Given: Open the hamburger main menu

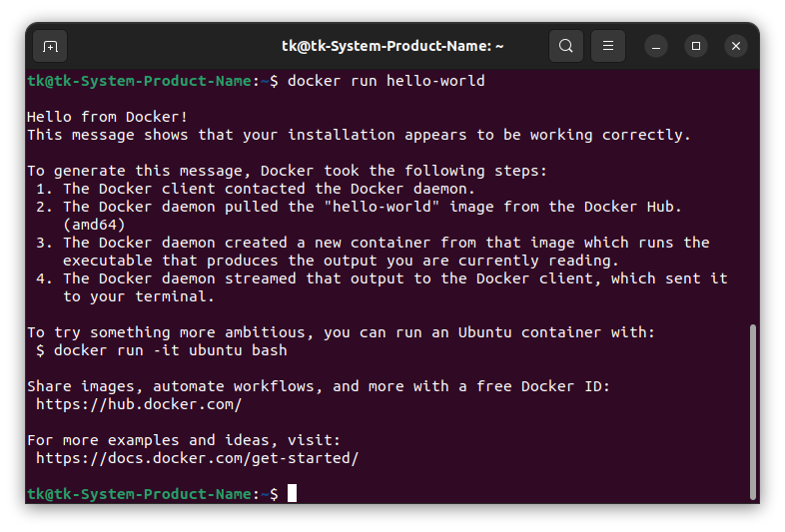Looking at the screenshot, I should coord(608,46).
